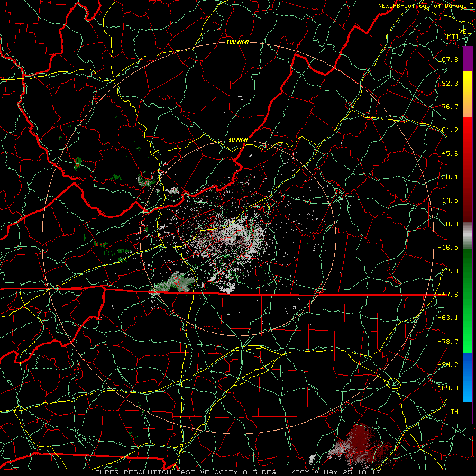Pick the purple segment of the color bar
476x476 pixels.
click(x=467, y=59)
